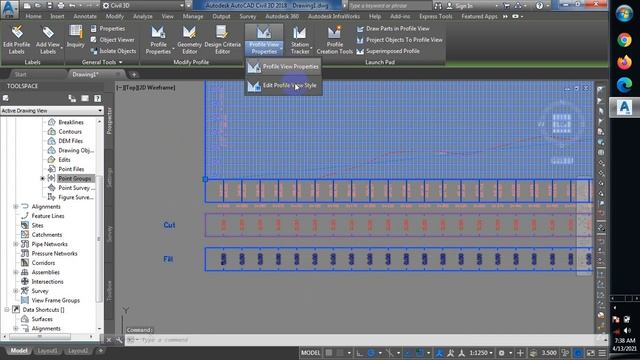
Task: Select Profile View Properties menu entry
Action: pyautogui.click(x=283, y=67)
